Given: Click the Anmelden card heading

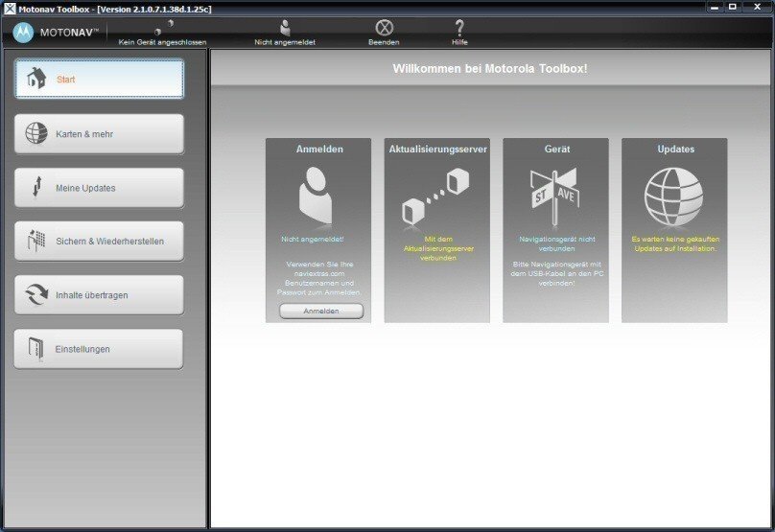Looking at the screenshot, I should 319,149.
